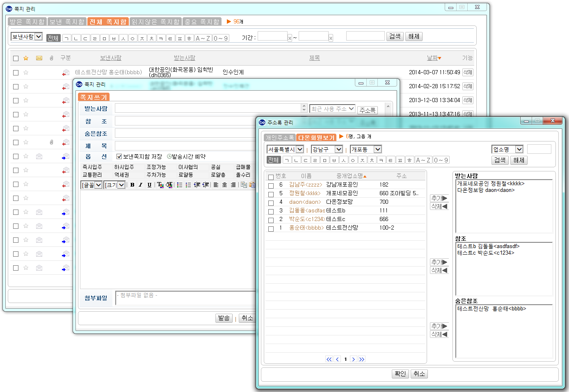Enable 보낸쪽지함 저장 checkbox

click(x=119, y=157)
